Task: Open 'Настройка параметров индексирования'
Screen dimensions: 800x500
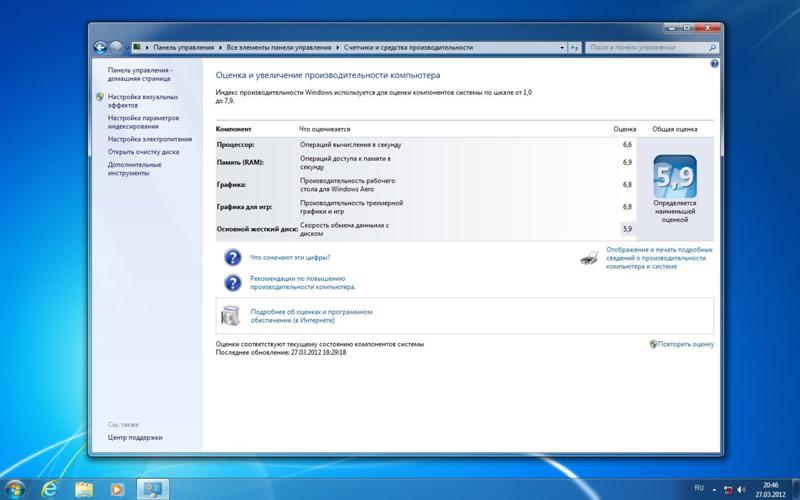Action: [143, 122]
